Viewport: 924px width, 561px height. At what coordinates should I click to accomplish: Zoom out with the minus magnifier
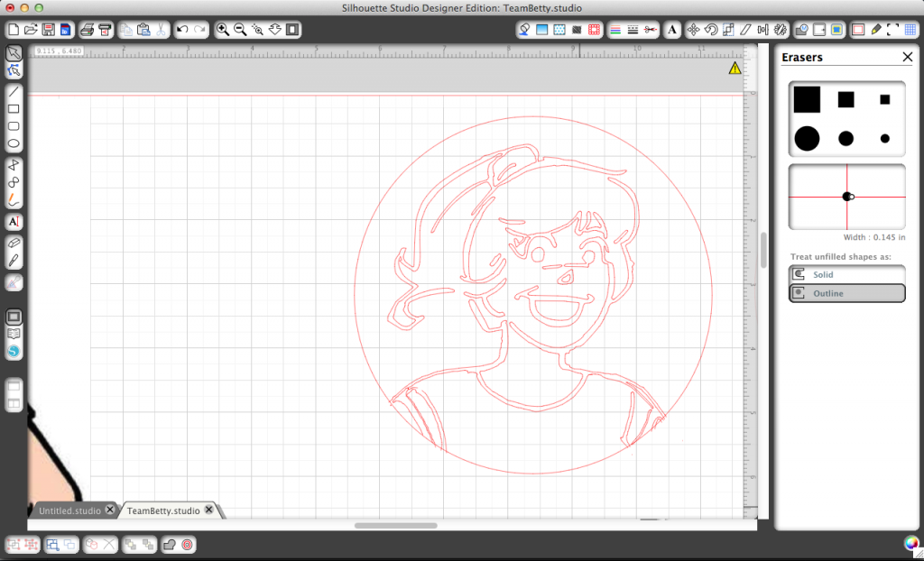pos(240,30)
